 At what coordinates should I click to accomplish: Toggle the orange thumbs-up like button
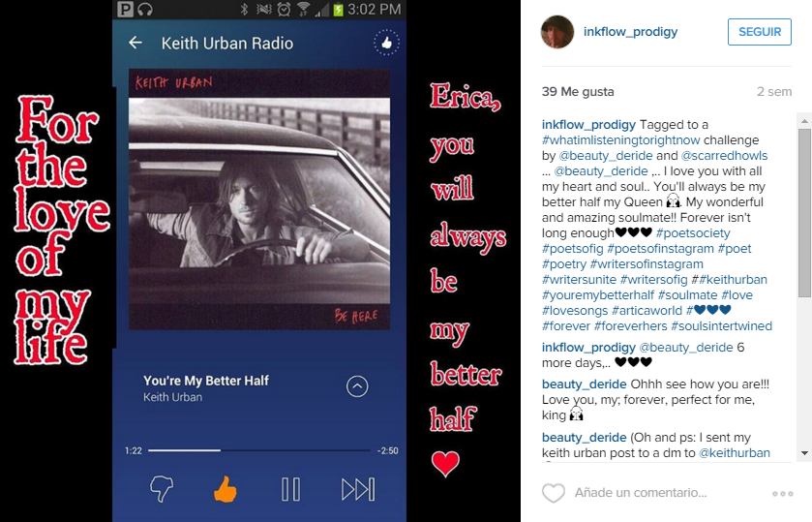(226, 489)
